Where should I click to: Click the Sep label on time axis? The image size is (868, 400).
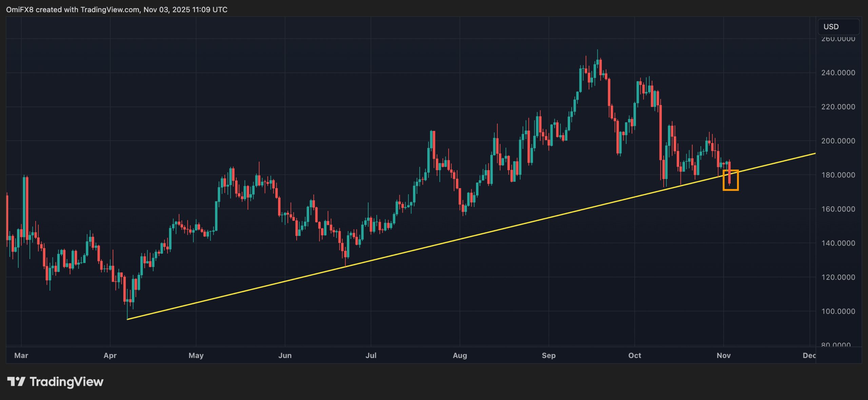(549, 355)
